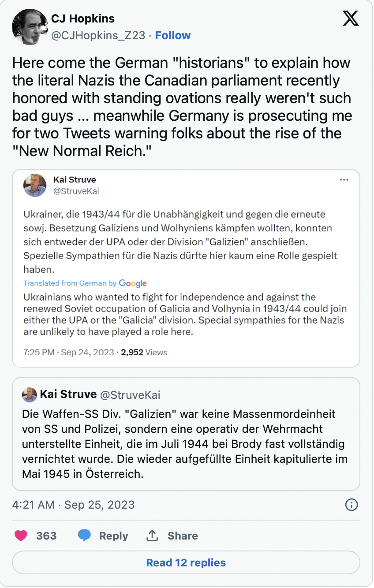Click the 4:21 AM · Sep 25, 2023 timestamp
This screenshot has width=374, height=588.
pos(74,505)
